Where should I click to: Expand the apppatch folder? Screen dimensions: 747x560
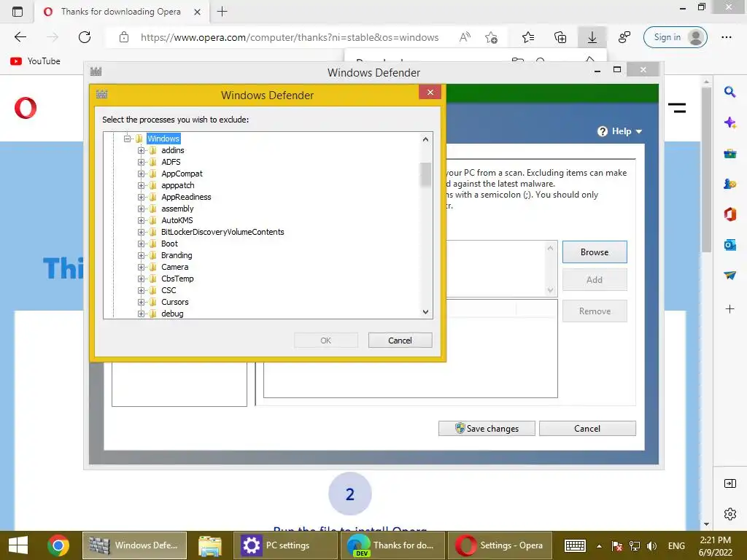tap(141, 185)
